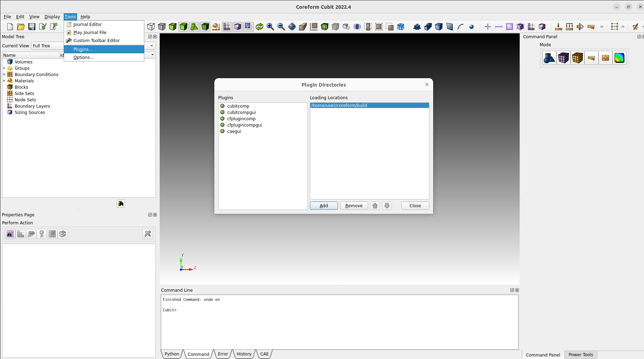Click the zoom in magnifier icon
The height and width of the screenshot is (359, 644).
(x=270, y=27)
